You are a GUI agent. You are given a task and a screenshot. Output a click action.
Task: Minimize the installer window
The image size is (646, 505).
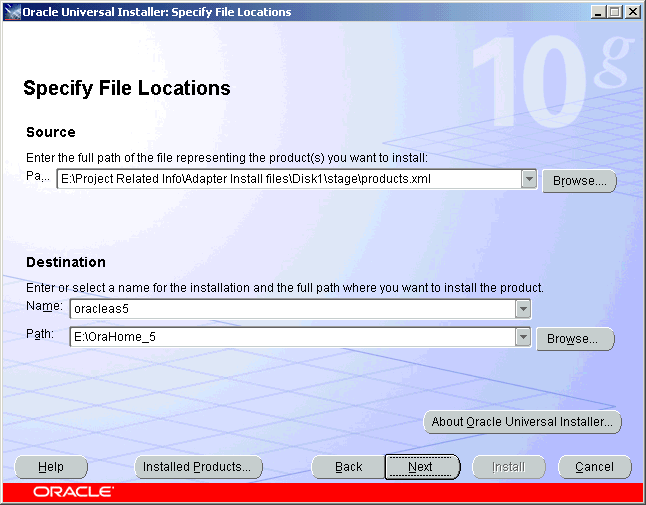click(x=598, y=12)
